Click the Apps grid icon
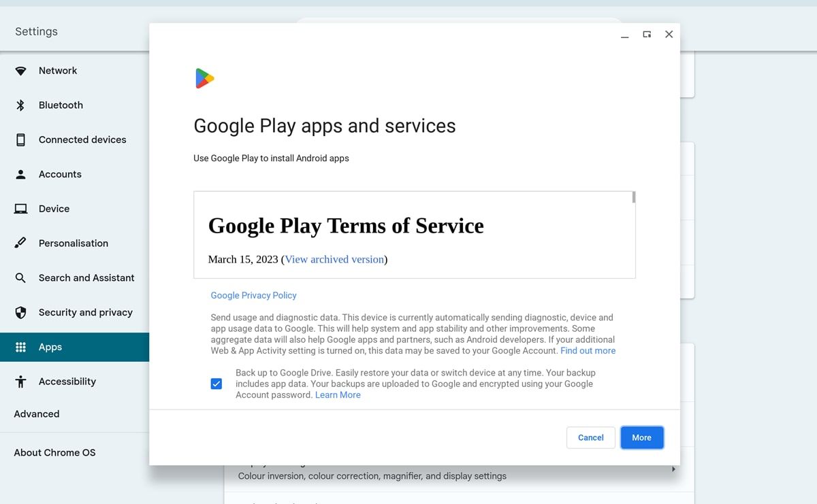This screenshot has height=504, width=817. pos(20,347)
